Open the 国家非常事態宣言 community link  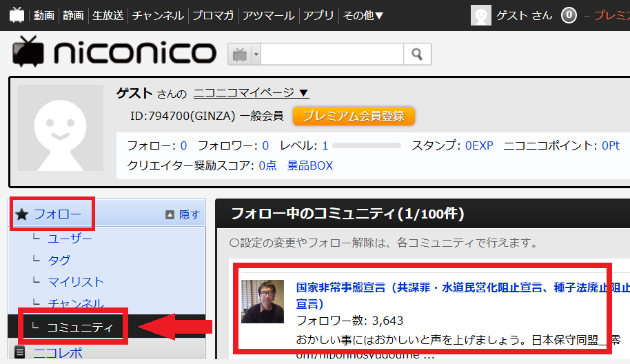pyautogui.click(x=463, y=295)
